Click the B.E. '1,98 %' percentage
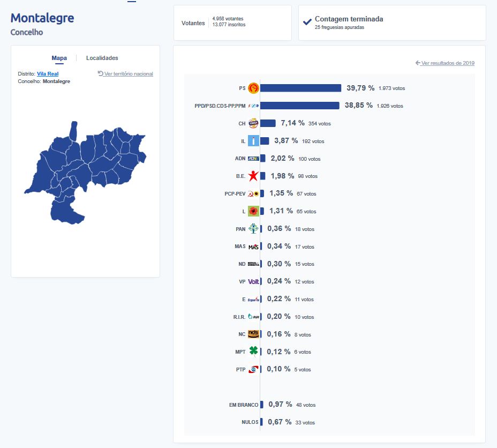 [x=282, y=176]
